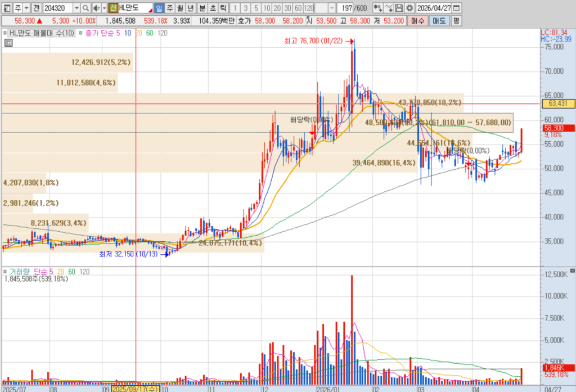The height and width of the screenshot is (392, 576).
Task: Click the empty custom interval field
Action: point(321,8)
